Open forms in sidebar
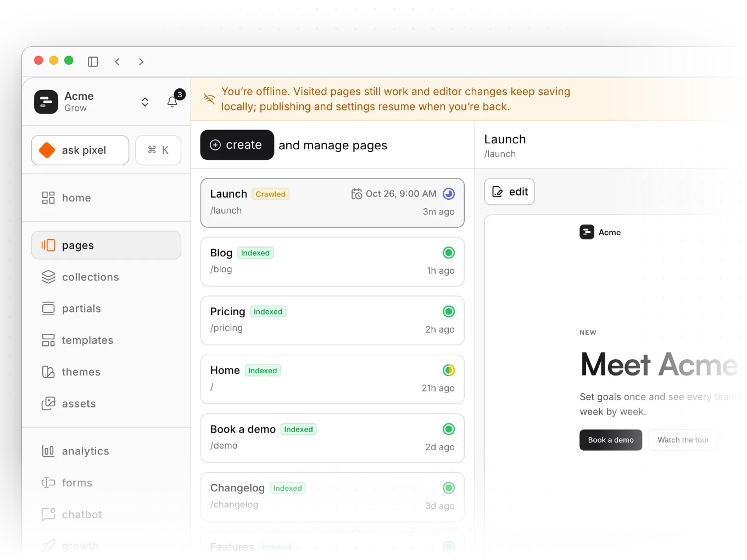Screen dimensions: 747x560 click(106, 483)
